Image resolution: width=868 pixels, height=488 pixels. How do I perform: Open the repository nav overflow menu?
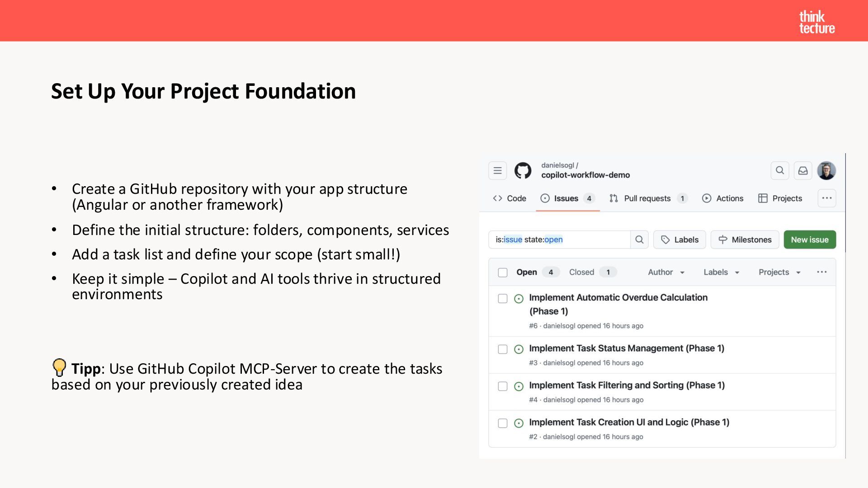827,198
